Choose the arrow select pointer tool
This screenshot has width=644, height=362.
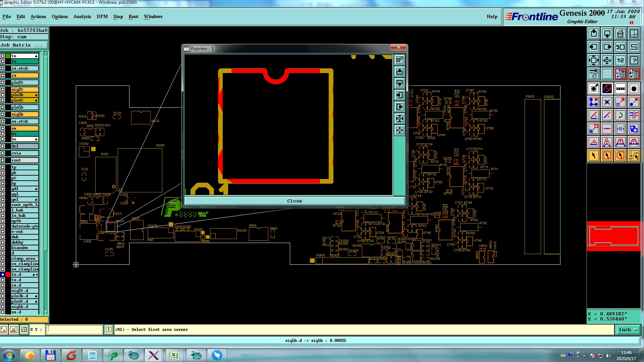(x=594, y=156)
